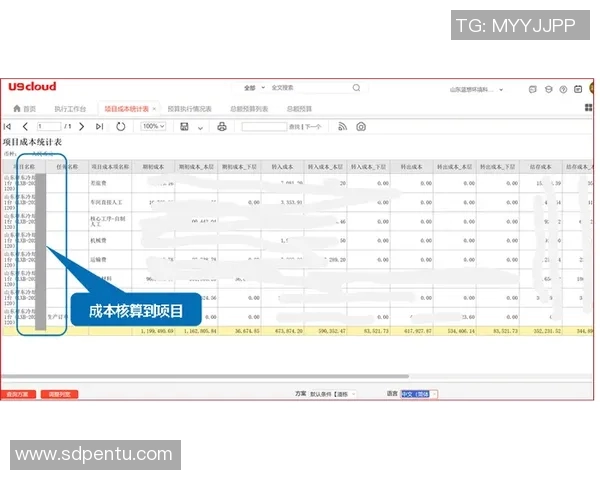Click the save/export disk icon

(184, 126)
